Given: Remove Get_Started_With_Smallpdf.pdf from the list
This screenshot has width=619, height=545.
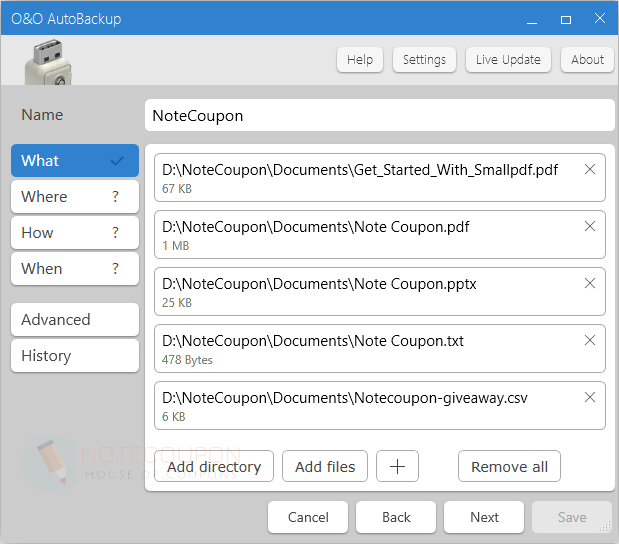Looking at the screenshot, I should click(x=590, y=169).
